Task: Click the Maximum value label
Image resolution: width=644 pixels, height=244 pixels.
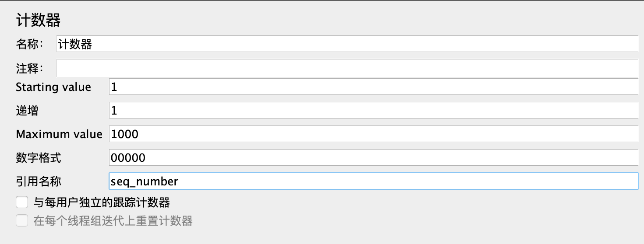Action: click(x=59, y=134)
